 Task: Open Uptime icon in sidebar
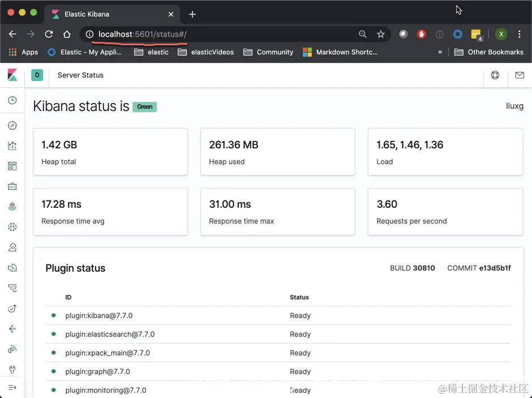click(x=12, y=309)
